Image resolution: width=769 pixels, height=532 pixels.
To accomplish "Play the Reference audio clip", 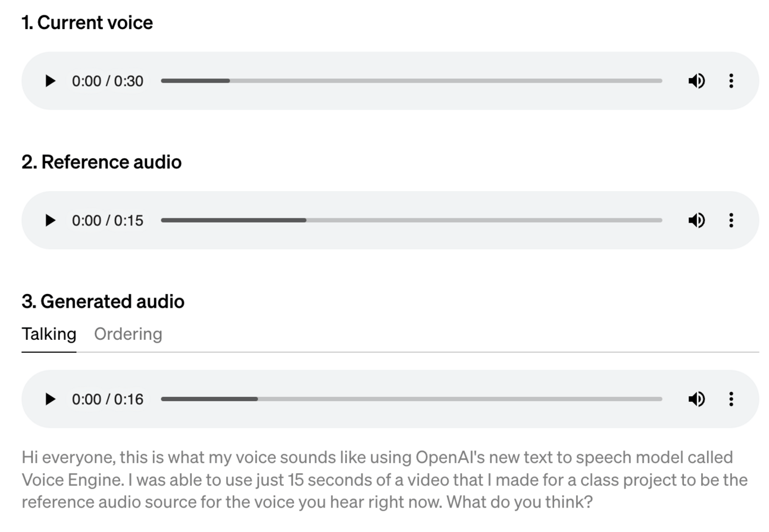I will click(x=51, y=221).
